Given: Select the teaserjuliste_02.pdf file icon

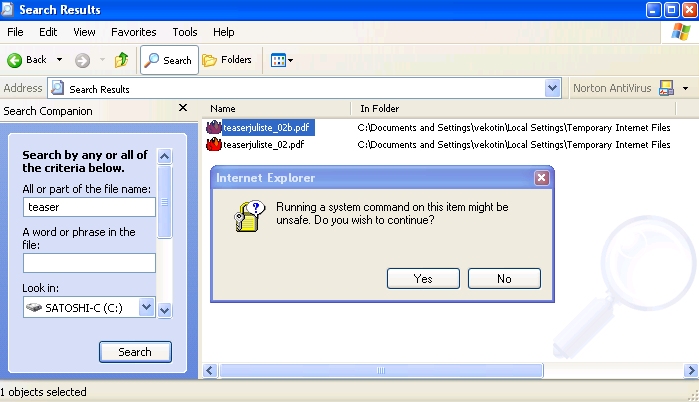Looking at the screenshot, I should point(213,145).
